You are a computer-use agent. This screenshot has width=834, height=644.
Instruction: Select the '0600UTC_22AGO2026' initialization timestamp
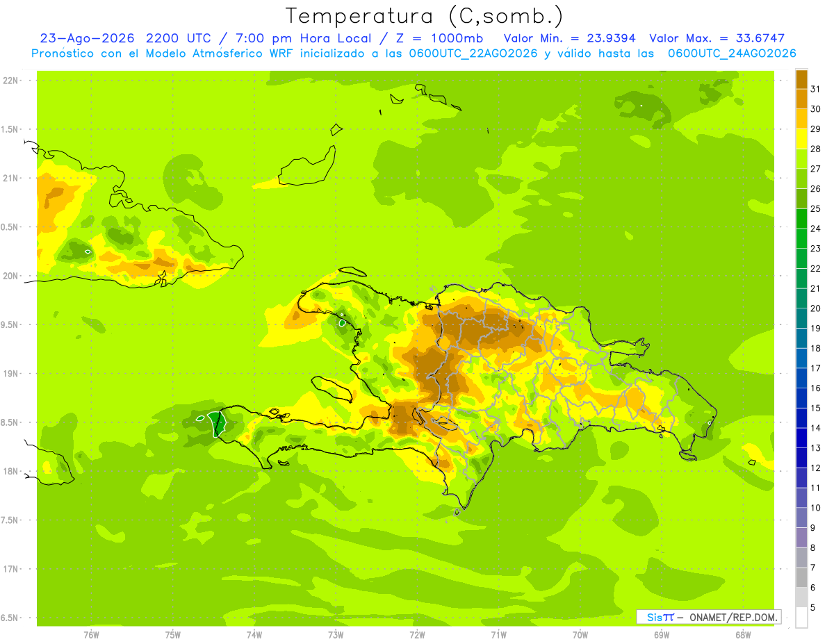[474, 53]
